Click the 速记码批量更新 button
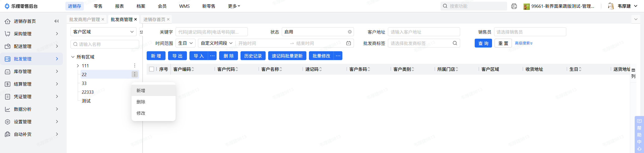The height and width of the screenshot is (153, 644). 287,56
